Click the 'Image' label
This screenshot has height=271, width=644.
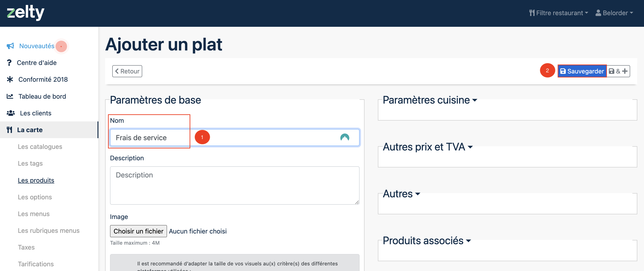tap(119, 217)
